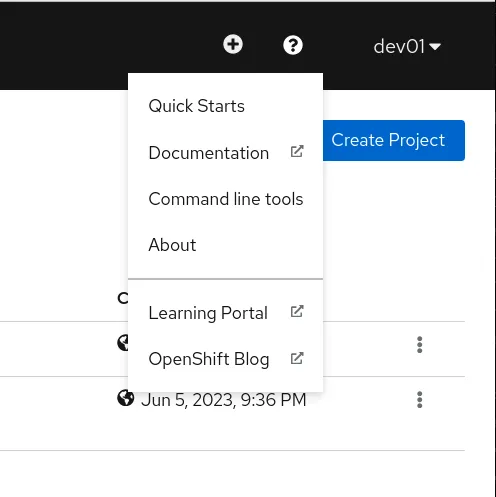Open the OpenShift Blog link

coord(225,359)
